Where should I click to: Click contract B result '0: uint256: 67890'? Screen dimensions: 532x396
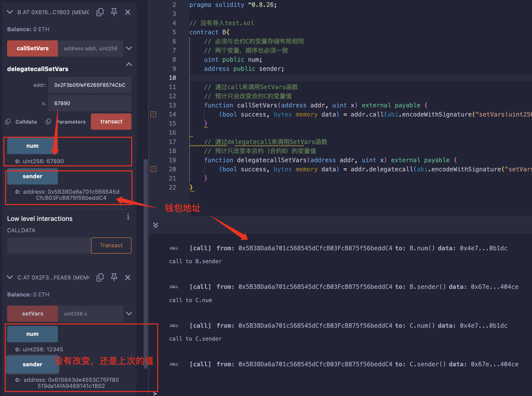(40, 161)
